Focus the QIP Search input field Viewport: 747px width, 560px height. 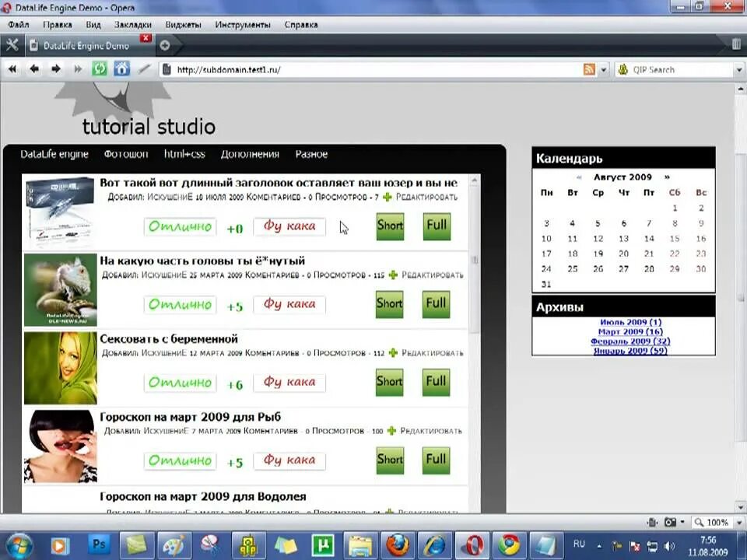(682, 69)
